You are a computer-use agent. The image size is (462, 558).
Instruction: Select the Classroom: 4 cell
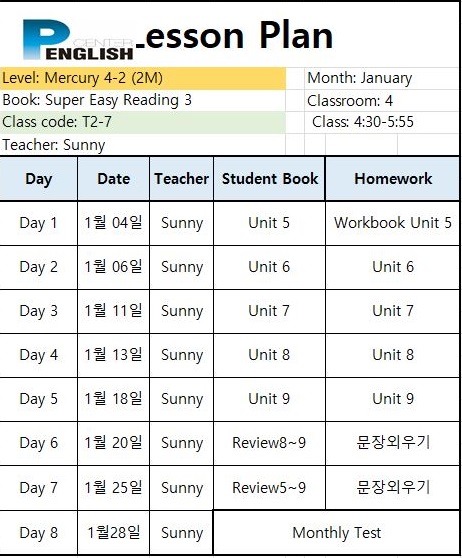(382, 101)
